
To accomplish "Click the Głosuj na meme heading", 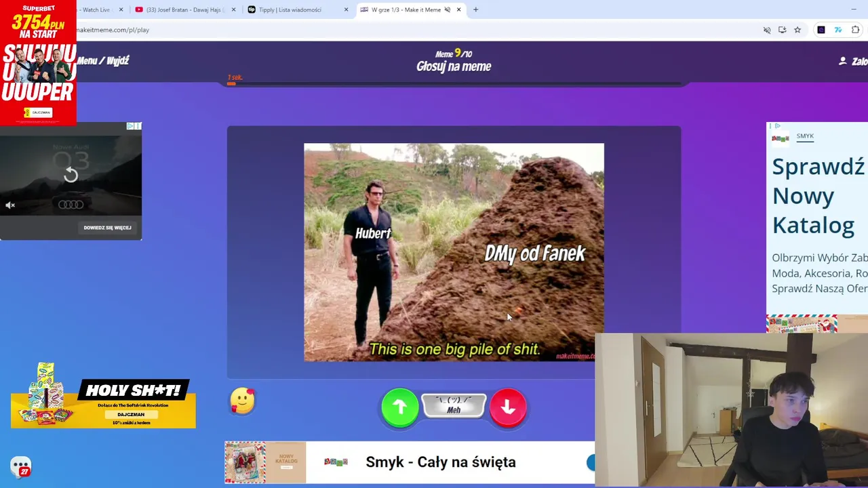I will [x=454, y=66].
